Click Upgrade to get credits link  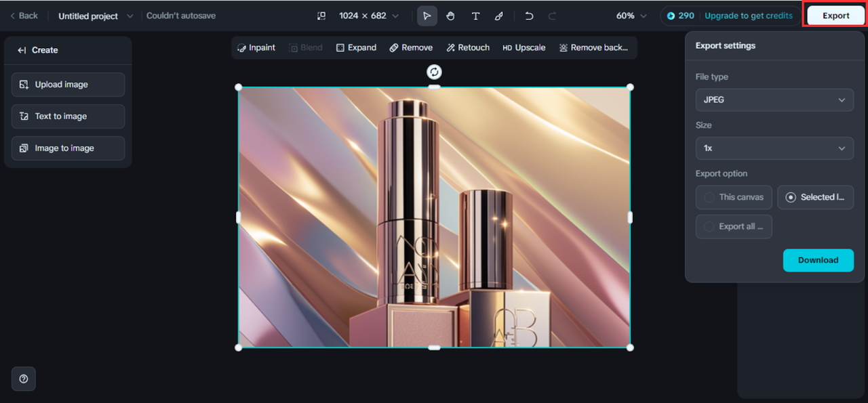[x=749, y=16]
